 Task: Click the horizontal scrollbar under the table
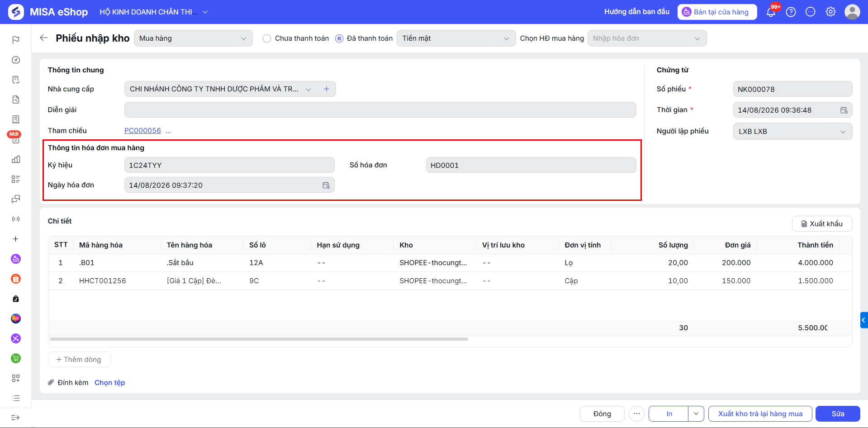click(259, 339)
